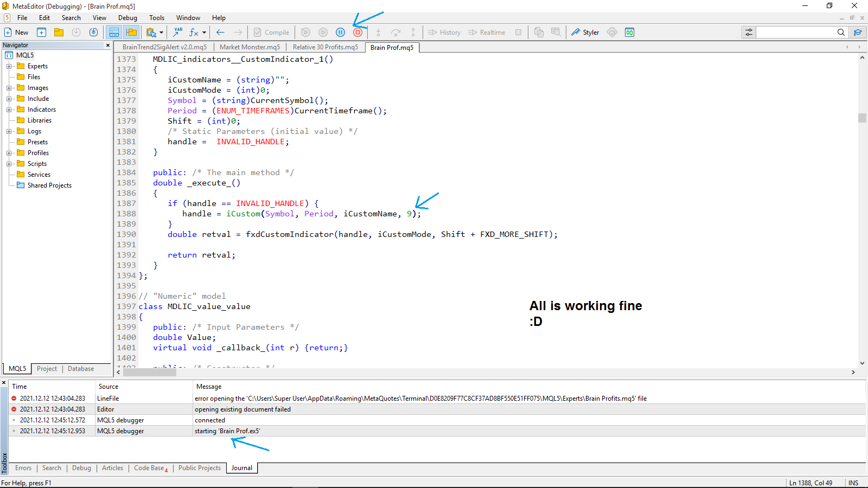Click the MQL5 help graduation cap icon
The width and height of the screenshot is (868, 488).
click(x=858, y=32)
